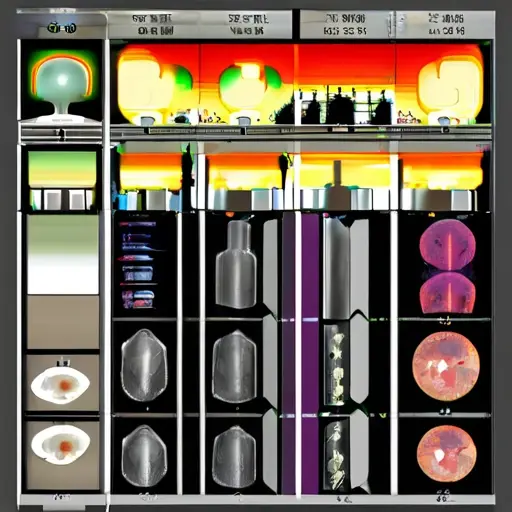The height and width of the screenshot is (512, 512).
Task: Select the orange sphere in bottom-right cell
Action: [446, 454]
